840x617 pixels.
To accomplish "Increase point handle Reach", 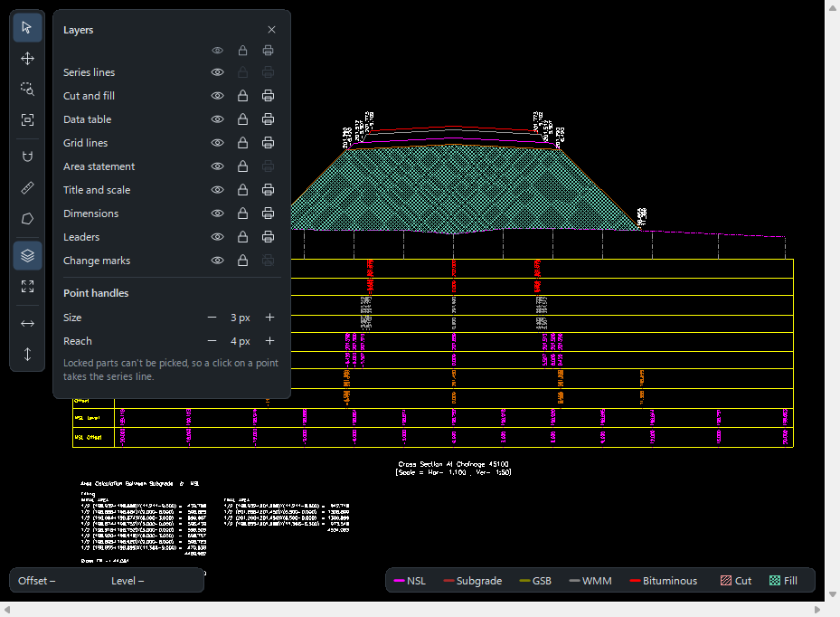I will (x=270, y=341).
